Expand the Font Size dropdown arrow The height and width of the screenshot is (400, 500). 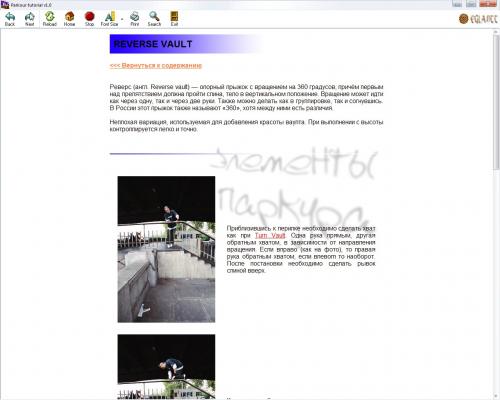click(122, 19)
